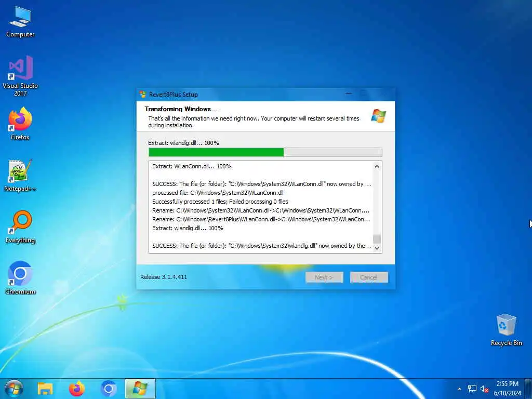
Task: Click the log scrollbar thumb
Action: 377,239
